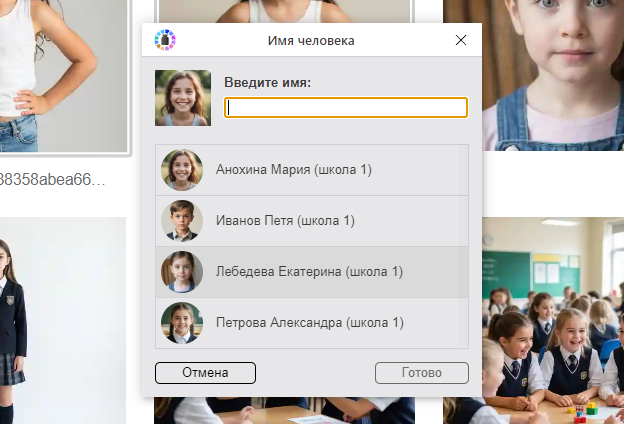Close the 'Имя человека' dialog
This screenshot has width=624, height=424.
tap(461, 41)
